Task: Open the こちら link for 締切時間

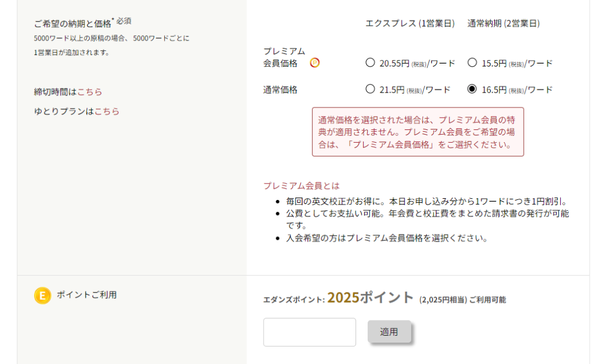Action: click(90, 92)
